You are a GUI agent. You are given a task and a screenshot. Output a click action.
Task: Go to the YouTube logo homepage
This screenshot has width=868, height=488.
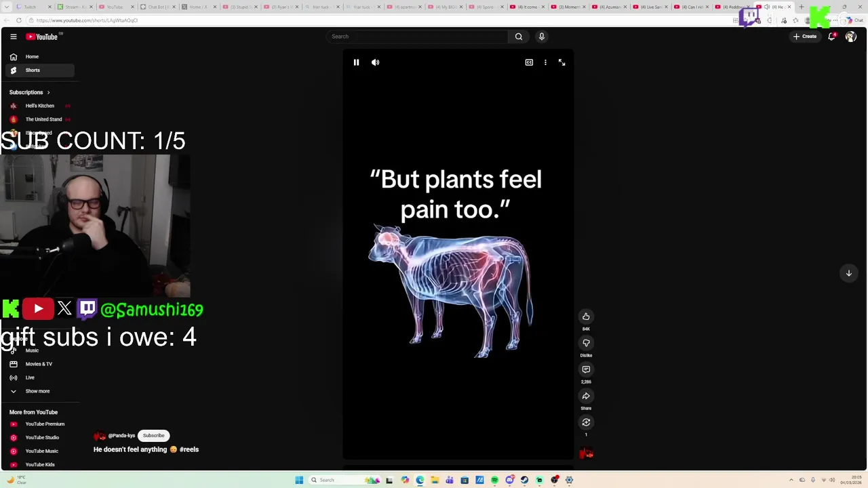coord(41,37)
